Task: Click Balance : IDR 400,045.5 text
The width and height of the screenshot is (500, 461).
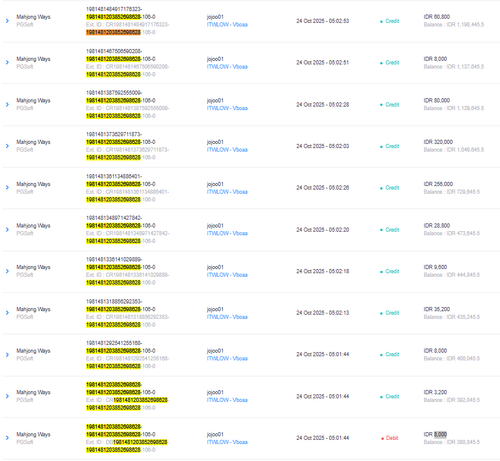Action: 452,359
